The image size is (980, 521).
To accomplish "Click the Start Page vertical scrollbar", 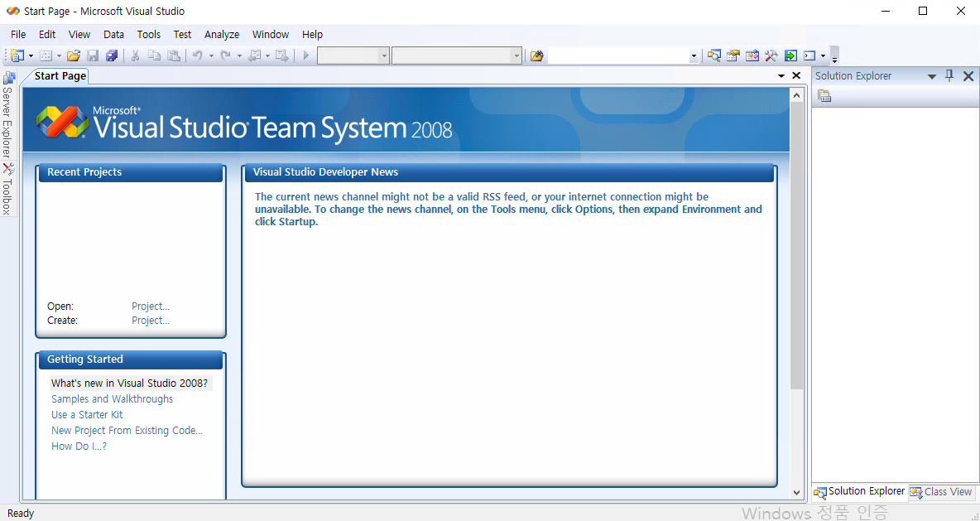I will tap(796, 248).
